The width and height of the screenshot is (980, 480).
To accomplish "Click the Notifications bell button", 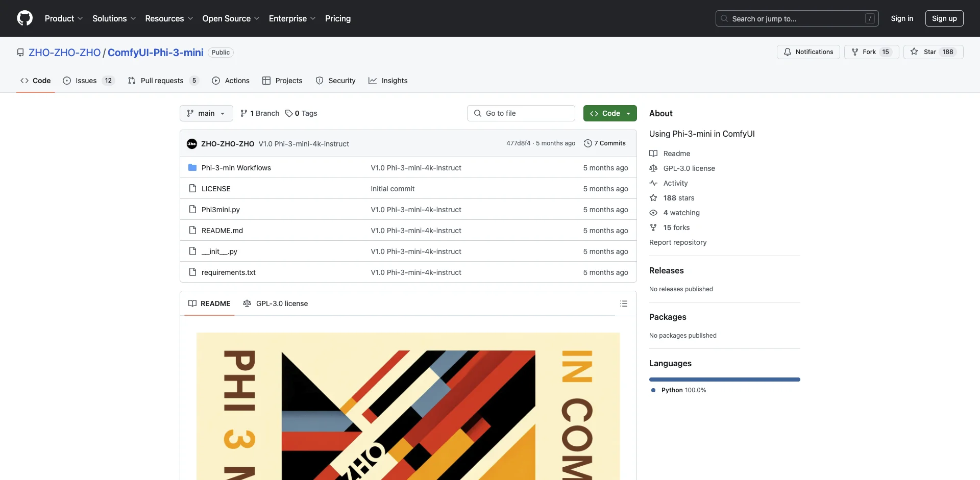I will 808,52.
